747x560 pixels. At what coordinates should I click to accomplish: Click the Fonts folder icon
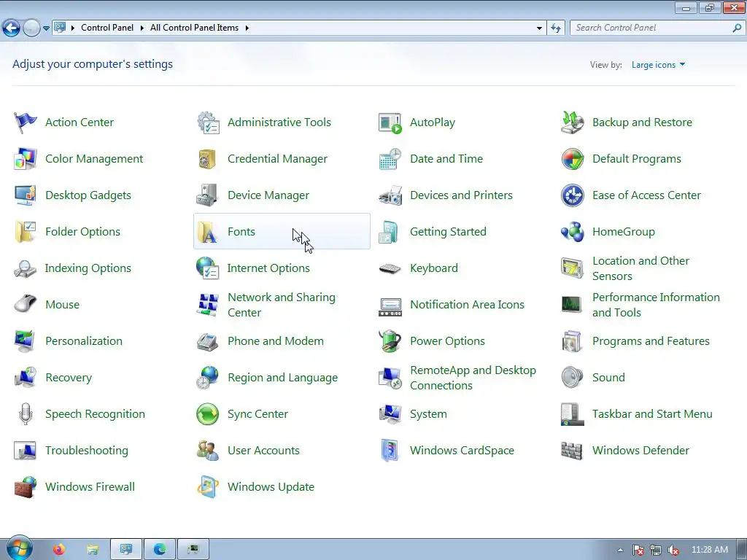208,231
